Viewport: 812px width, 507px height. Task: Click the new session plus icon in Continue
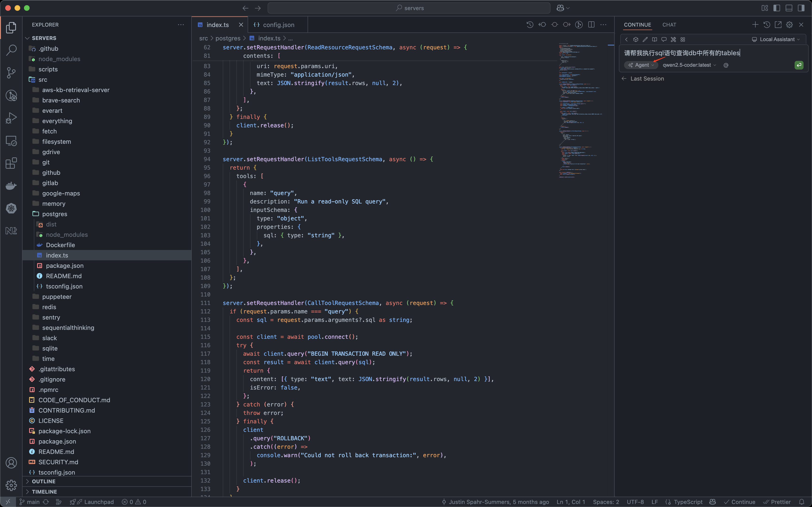point(755,24)
